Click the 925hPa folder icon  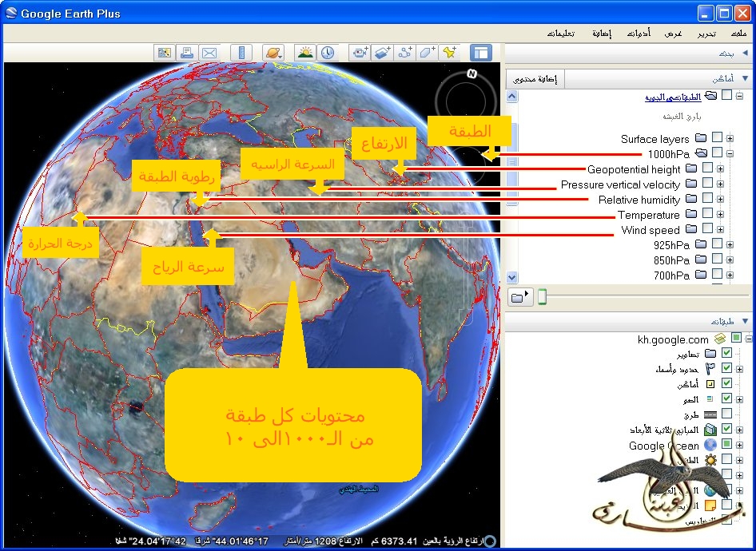point(701,244)
